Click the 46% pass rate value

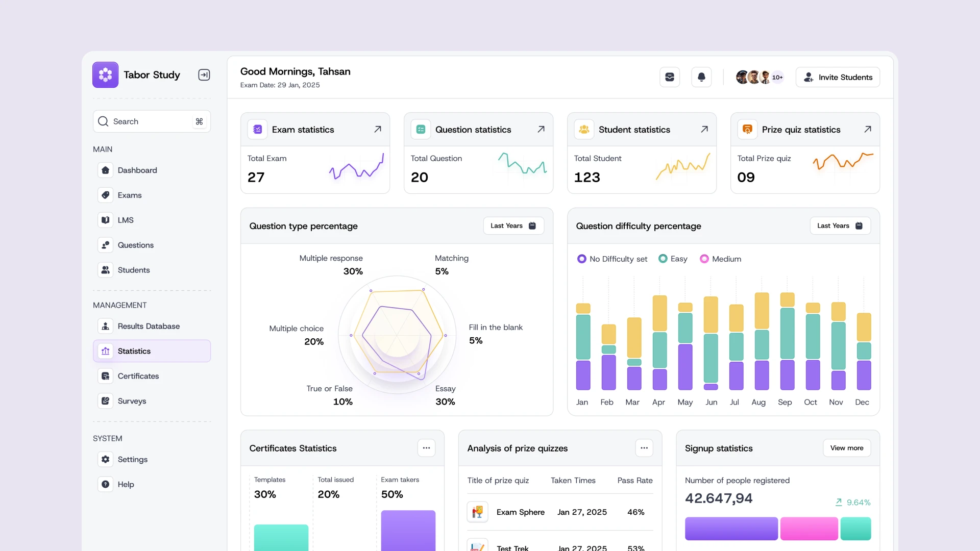[635, 512]
